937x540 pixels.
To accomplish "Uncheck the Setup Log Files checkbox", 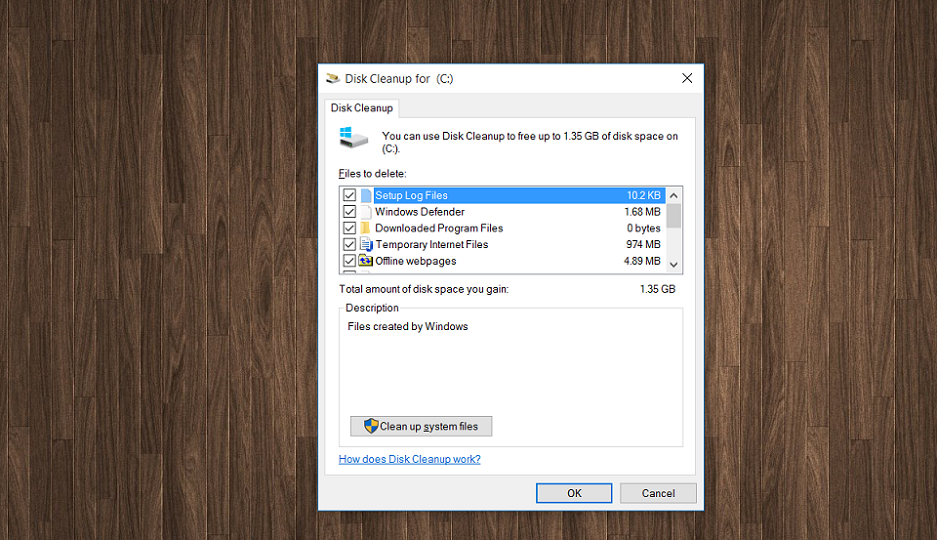I will point(350,195).
